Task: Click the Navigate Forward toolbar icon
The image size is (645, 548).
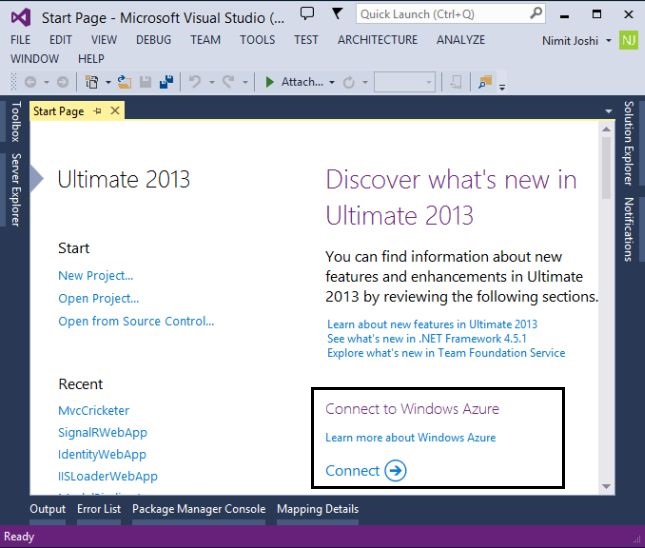Action: 63,82
